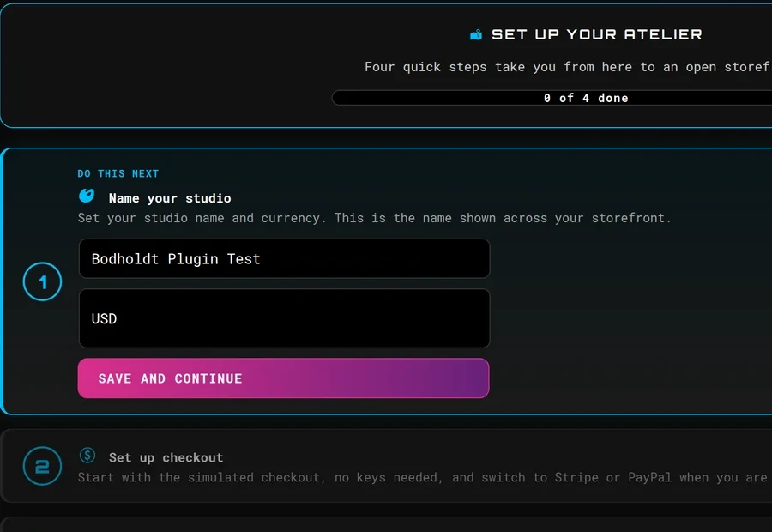Viewport: 772px width, 532px height.
Task: Click the 0 of 4 done progress bar
Action: pyautogui.click(x=552, y=98)
